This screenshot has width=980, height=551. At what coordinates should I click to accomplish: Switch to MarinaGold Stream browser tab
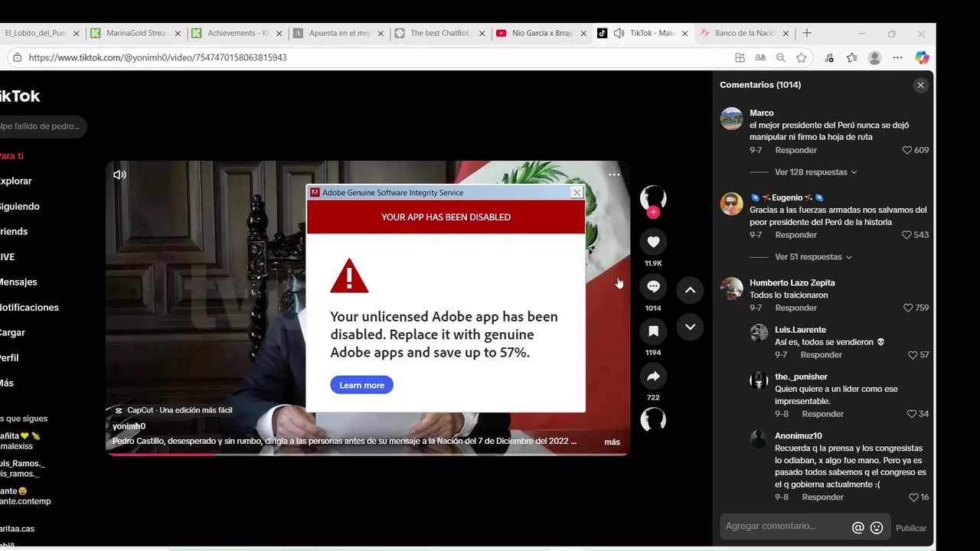point(135,34)
